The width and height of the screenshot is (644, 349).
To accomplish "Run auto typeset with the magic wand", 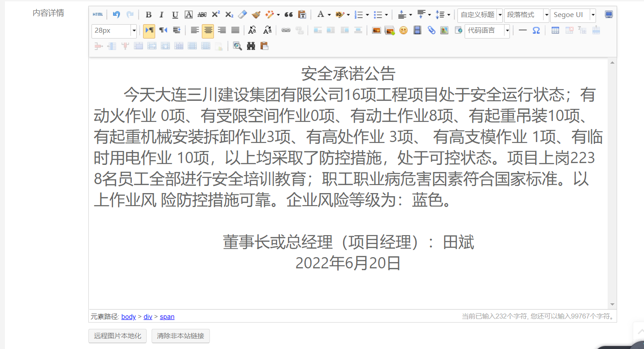I will 269,15.
